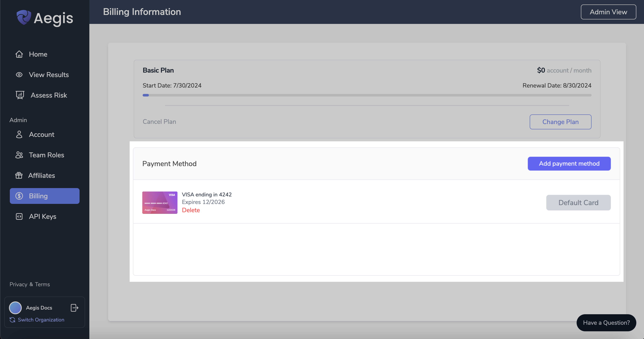Click the Affiliates gift icon
This screenshot has width=644, height=339.
click(19, 175)
